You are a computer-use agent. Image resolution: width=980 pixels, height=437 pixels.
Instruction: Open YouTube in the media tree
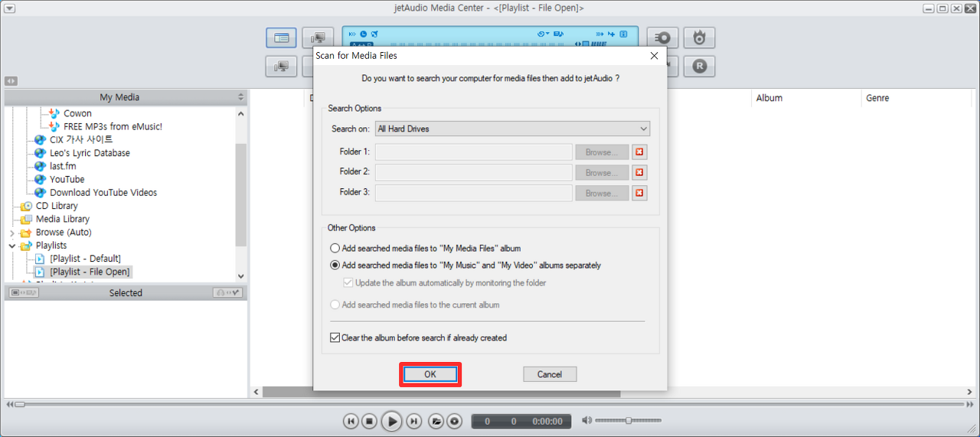pyautogui.click(x=67, y=179)
